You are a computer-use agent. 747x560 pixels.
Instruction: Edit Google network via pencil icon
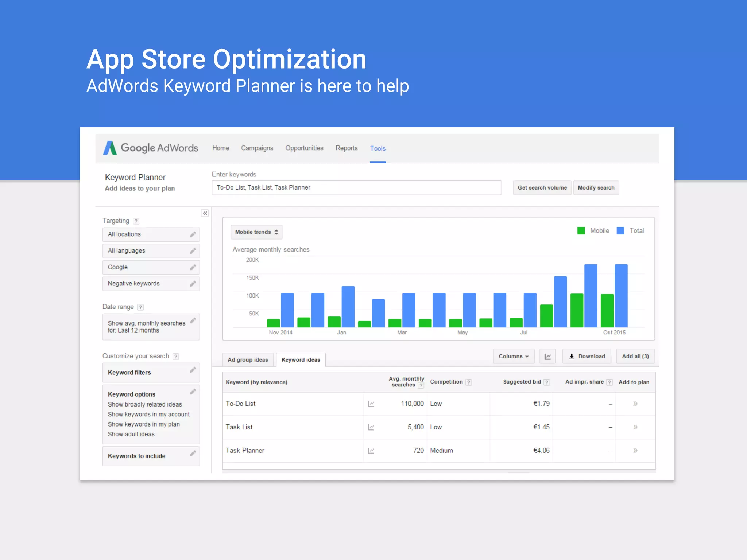(193, 267)
